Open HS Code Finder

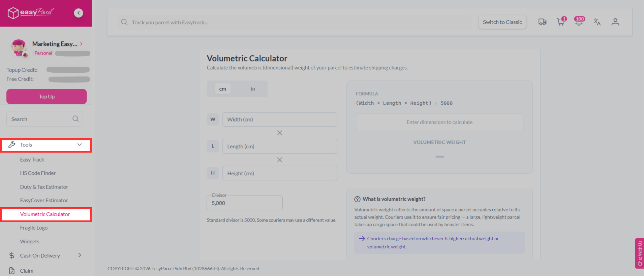point(38,173)
